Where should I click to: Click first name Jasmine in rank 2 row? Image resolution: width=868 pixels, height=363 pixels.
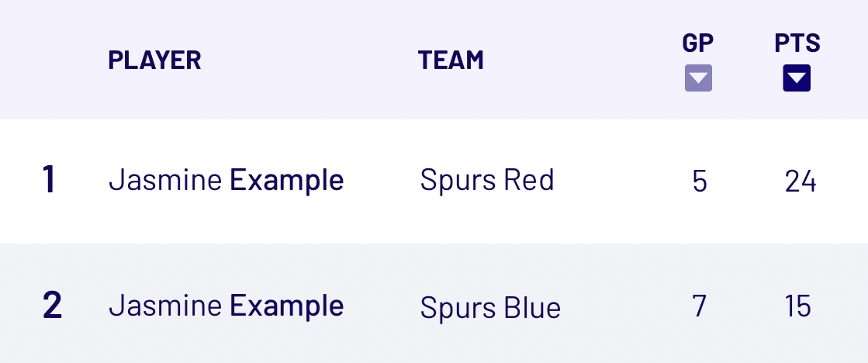click(x=165, y=306)
